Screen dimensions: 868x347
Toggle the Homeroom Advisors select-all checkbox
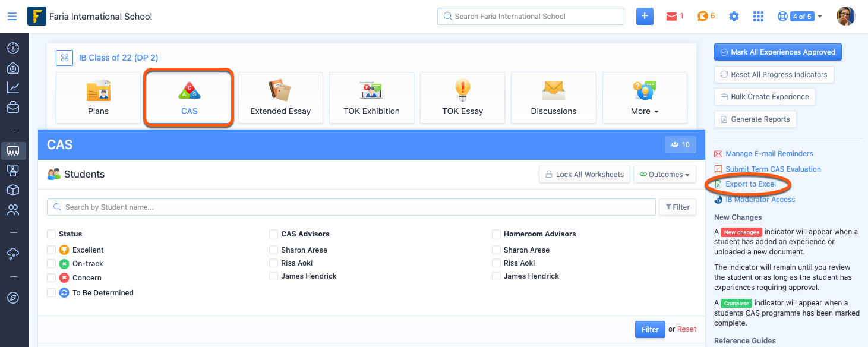496,234
